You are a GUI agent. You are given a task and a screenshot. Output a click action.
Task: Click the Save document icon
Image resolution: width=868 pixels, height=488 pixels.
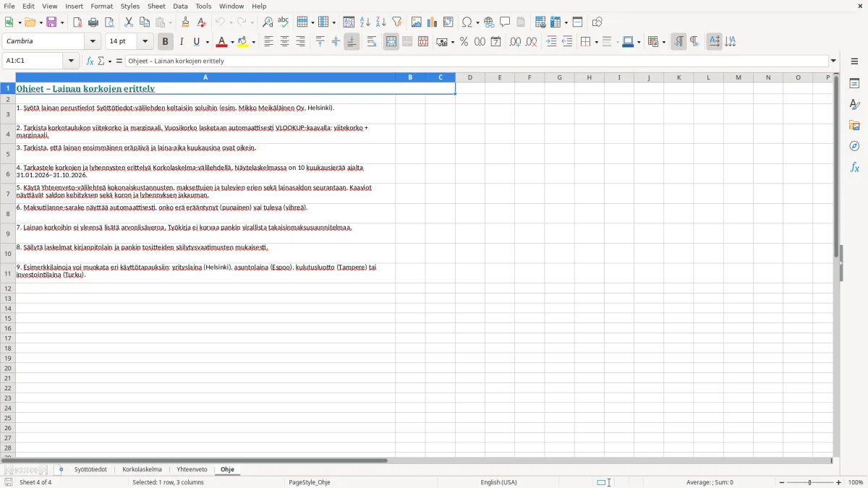coord(51,22)
